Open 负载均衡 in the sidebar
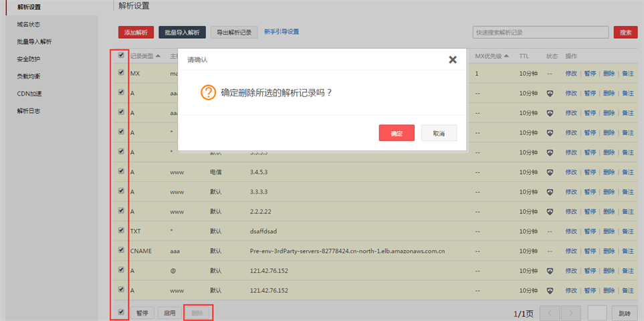This screenshot has height=321, width=644. (29, 76)
